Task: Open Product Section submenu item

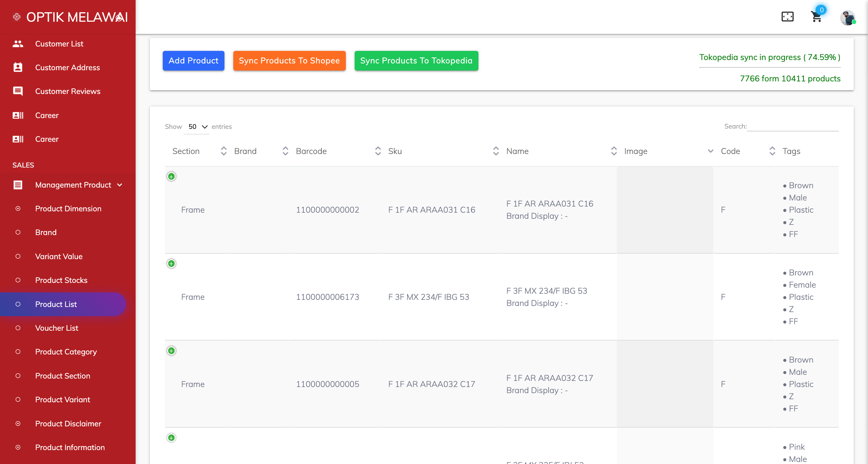Action: (x=63, y=376)
